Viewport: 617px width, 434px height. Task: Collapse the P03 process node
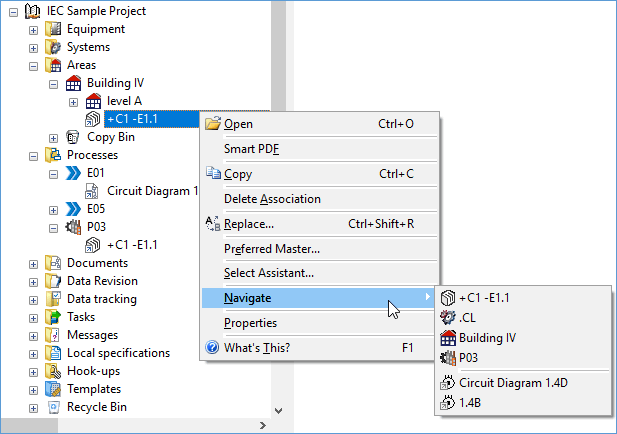tap(53, 227)
